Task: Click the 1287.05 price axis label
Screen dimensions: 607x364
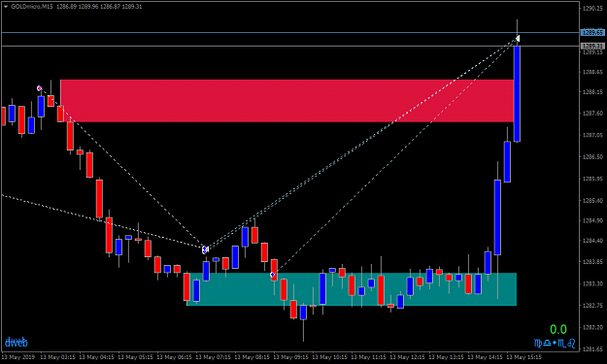Action: click(592, 135)
